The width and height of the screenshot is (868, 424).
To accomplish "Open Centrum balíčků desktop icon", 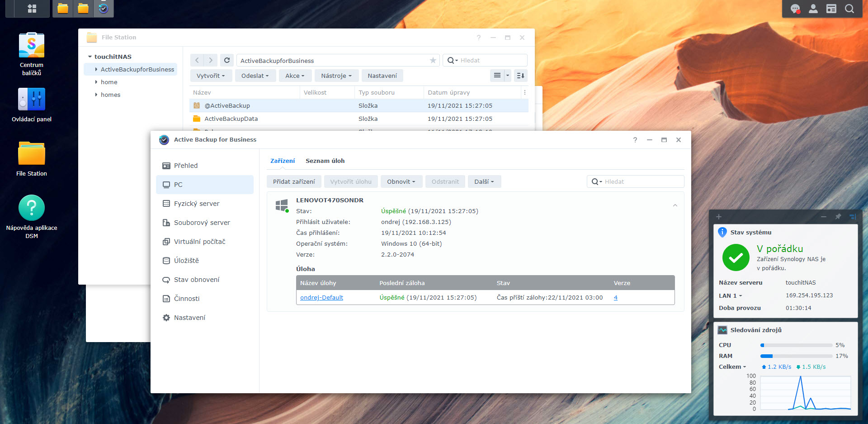I will click(x=32, y=45).
